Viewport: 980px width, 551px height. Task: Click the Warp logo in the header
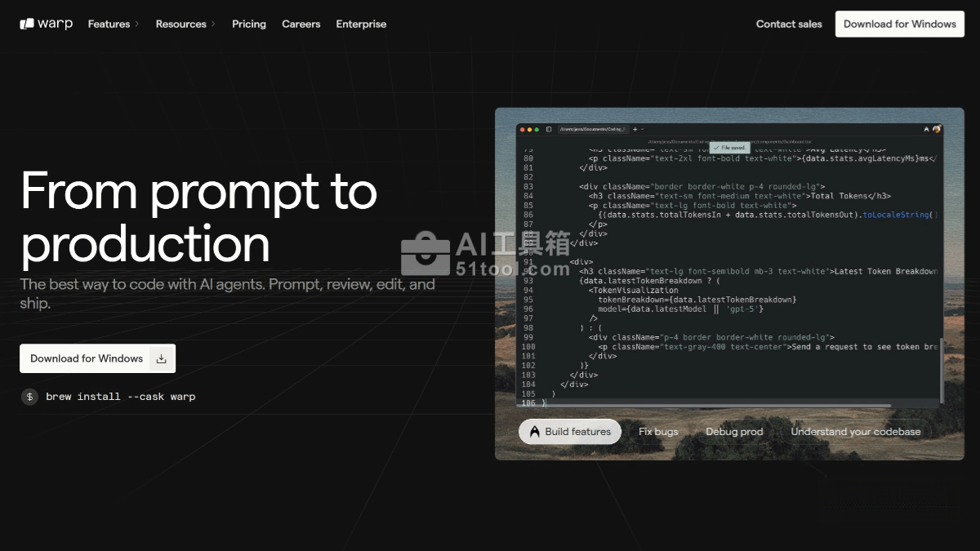coord(47,24)
